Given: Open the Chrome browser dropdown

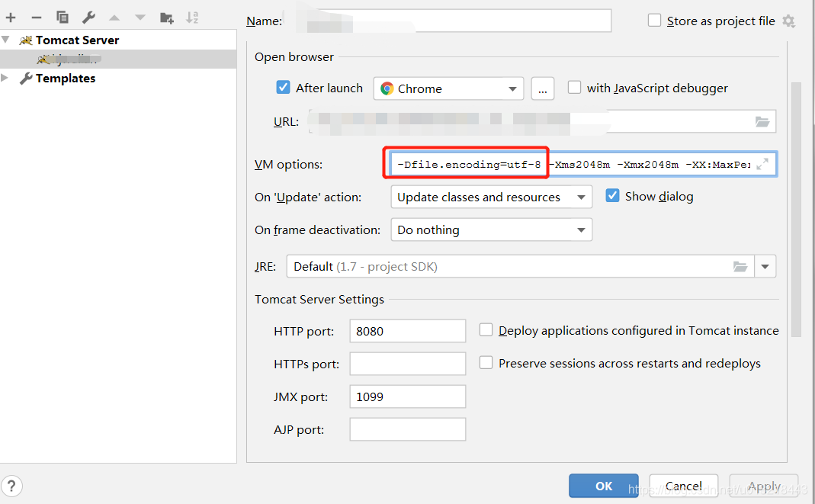Looking at the screenshot, I should (x=448, y=89).
